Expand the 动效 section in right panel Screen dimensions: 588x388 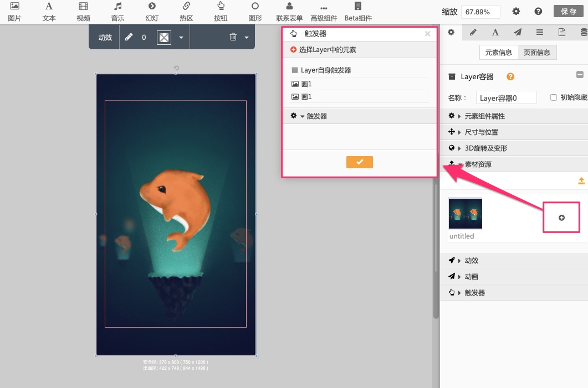514,261
